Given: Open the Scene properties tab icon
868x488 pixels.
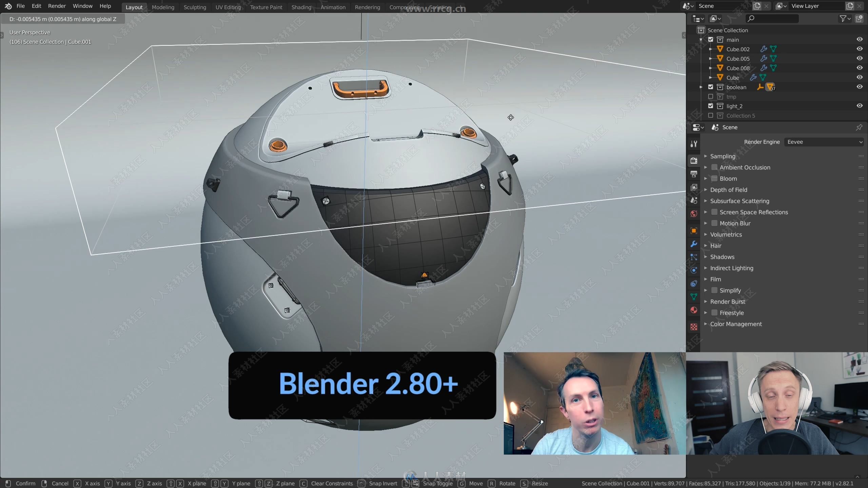Looking at the screenshot, I should click(x=694, y=200).
